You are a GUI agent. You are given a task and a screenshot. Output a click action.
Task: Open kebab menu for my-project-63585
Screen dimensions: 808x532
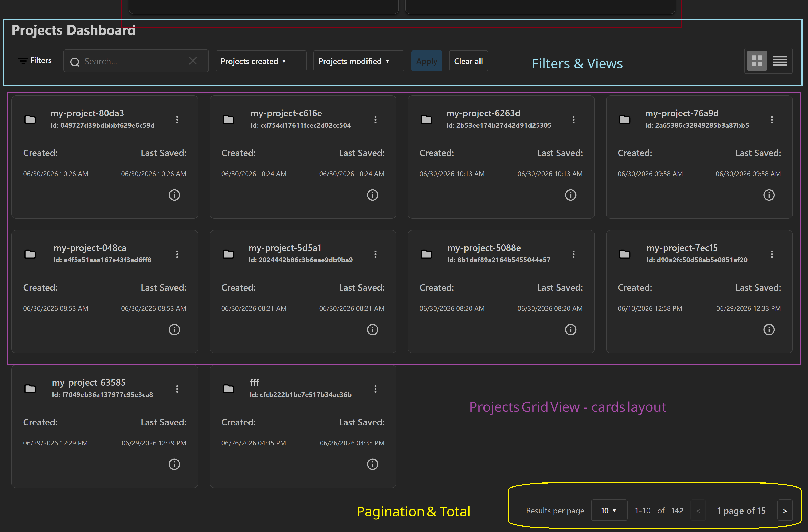[x=177, y=389]
